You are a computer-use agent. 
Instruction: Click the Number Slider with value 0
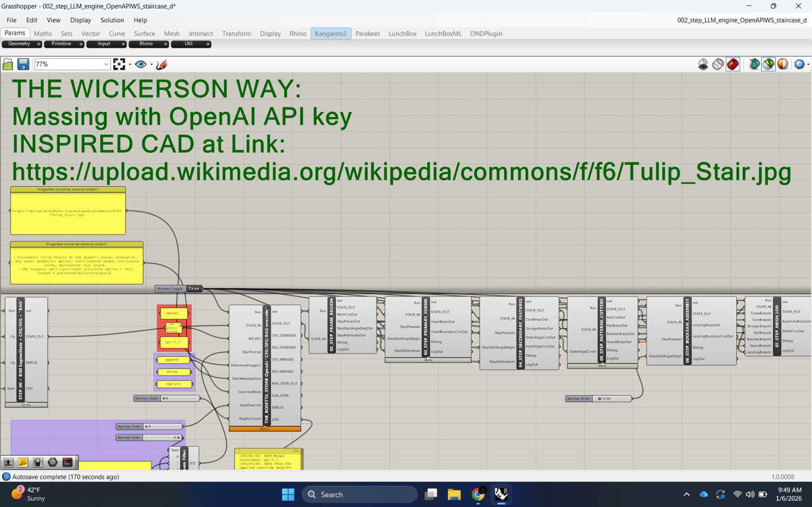click(150, 426)
